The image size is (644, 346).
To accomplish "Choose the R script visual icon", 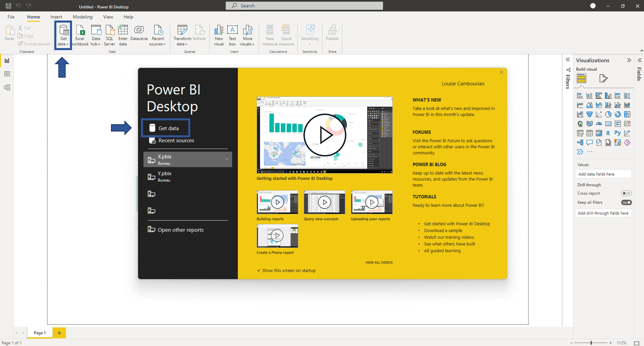I will pos(608,133).
